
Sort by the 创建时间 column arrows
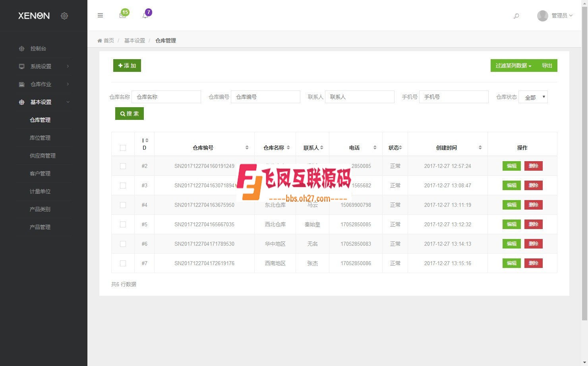point(480,148)
